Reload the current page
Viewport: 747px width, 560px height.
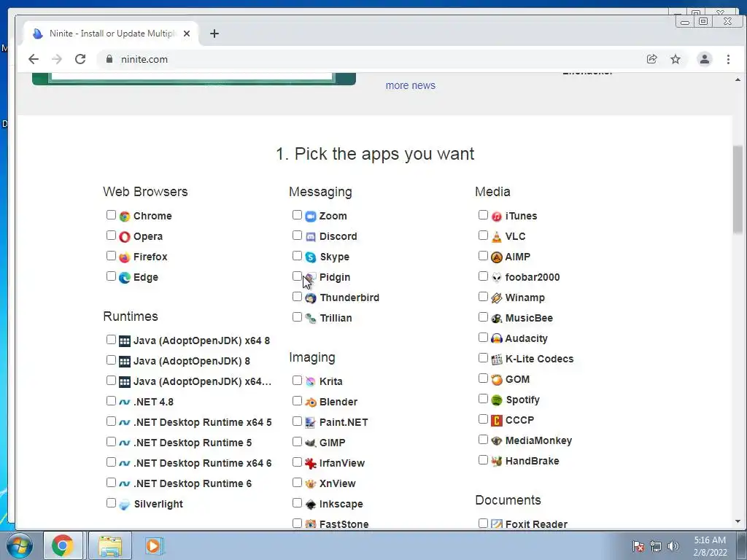point(80,59)
